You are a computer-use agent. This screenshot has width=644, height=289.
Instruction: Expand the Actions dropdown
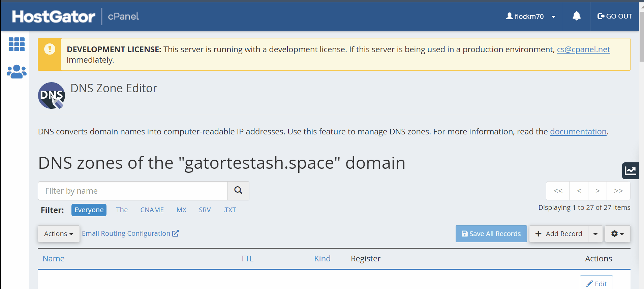tap(59, 234)
